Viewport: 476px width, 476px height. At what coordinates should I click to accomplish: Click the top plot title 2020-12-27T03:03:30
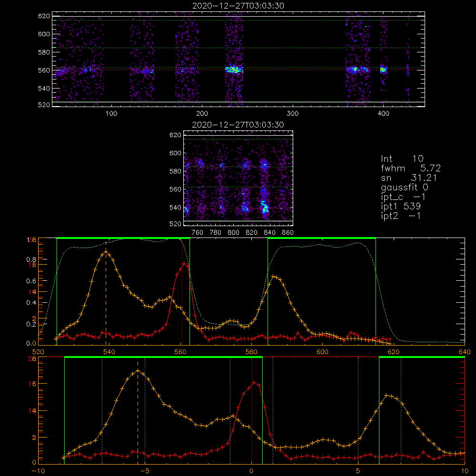pyautogui.click(x=238, y=6)
